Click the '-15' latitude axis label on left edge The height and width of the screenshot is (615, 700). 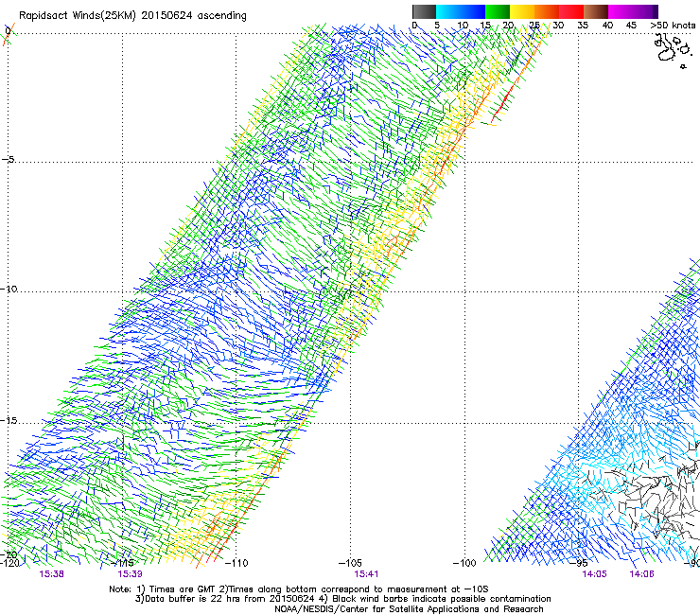pos(9,420)
